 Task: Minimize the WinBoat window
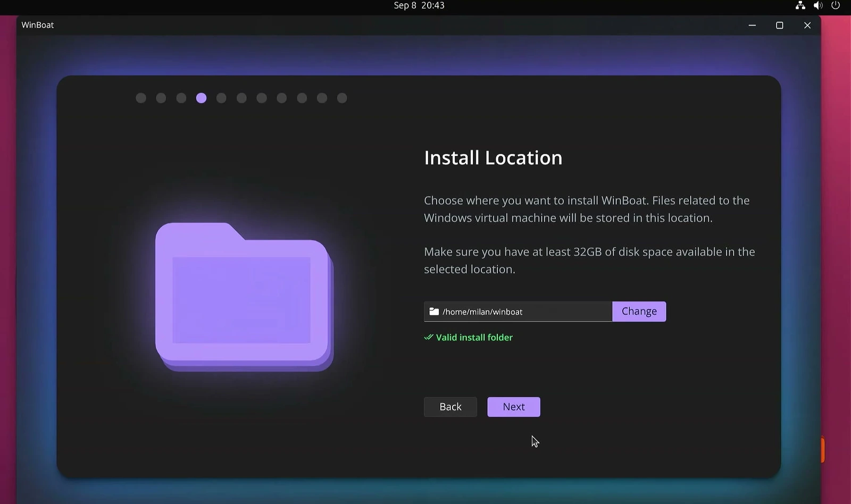tap(752, 25)
